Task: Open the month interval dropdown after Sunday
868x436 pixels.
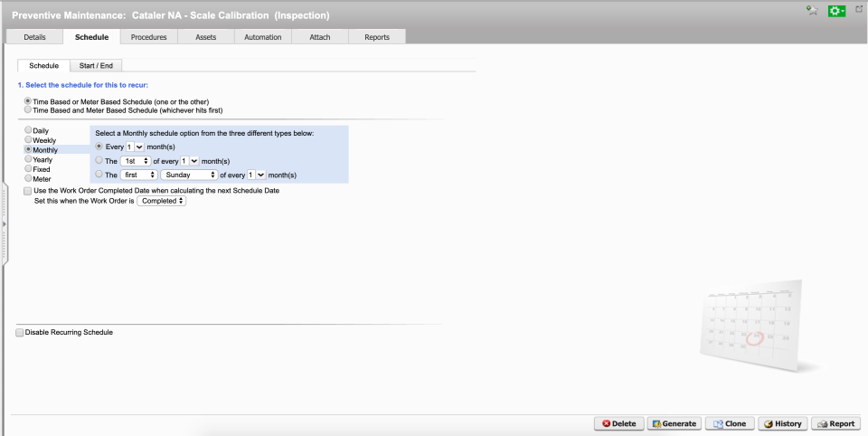Action: tap(257, 175)
